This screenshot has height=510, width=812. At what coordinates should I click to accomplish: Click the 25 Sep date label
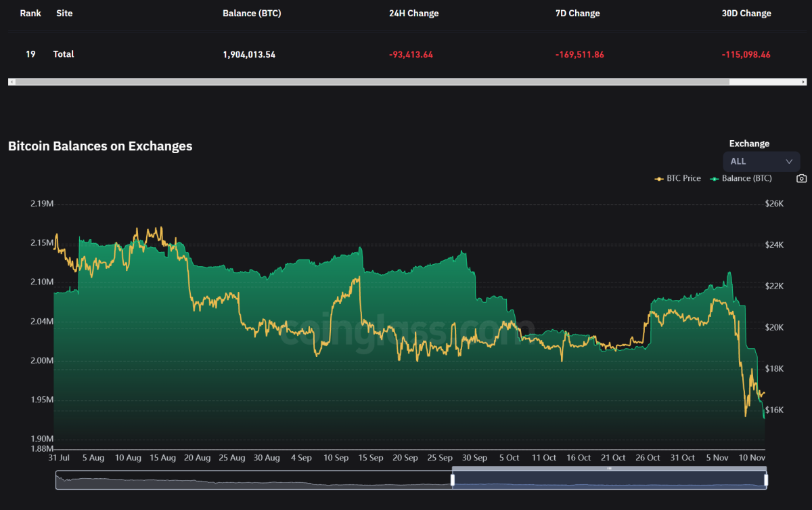(x=441, y=458)
